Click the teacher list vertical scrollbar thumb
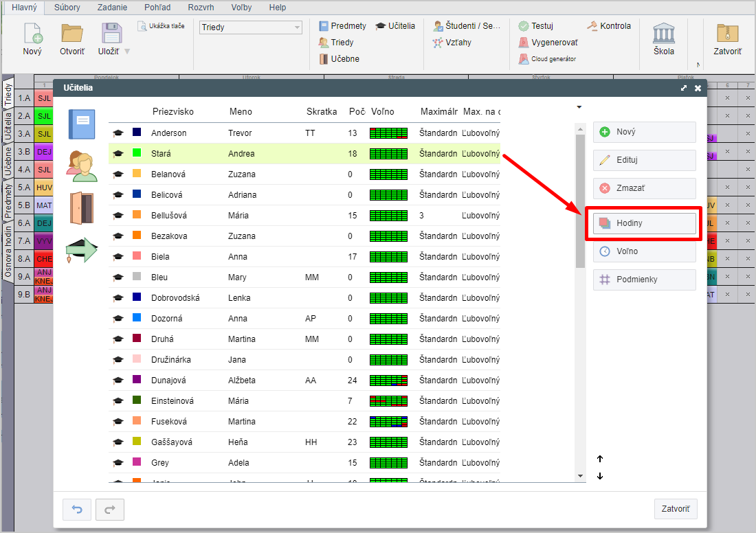The width and height of the screenshot is (756, 533). [x=580, y=201]
